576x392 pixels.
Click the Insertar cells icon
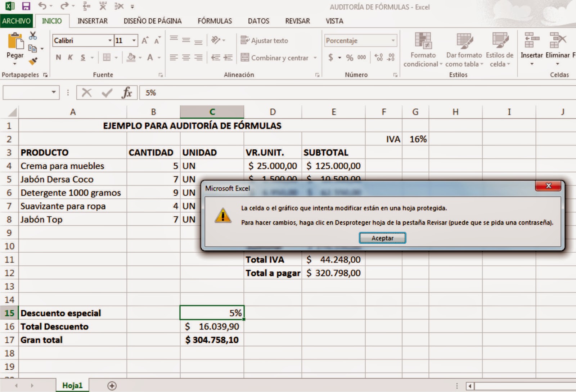532,45
